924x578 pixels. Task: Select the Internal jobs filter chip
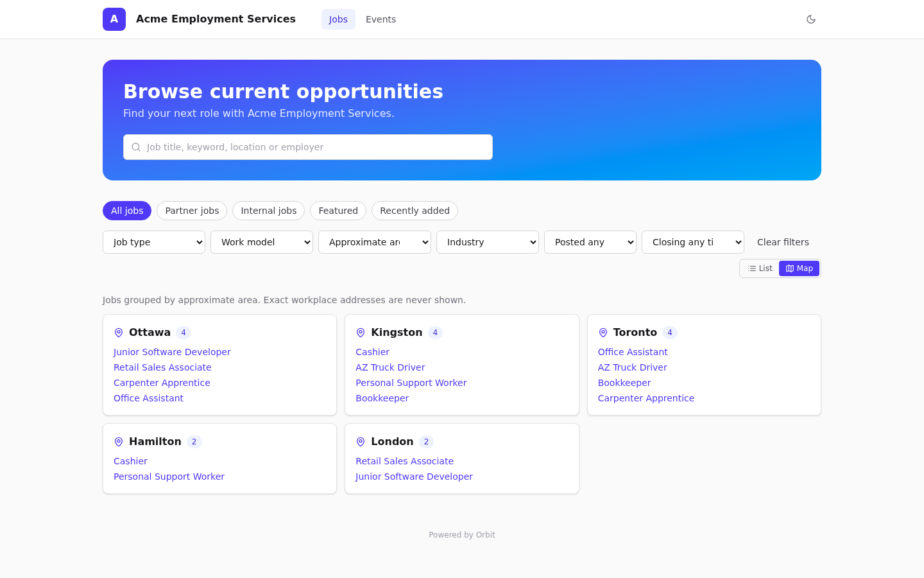(x=268, y=211)
